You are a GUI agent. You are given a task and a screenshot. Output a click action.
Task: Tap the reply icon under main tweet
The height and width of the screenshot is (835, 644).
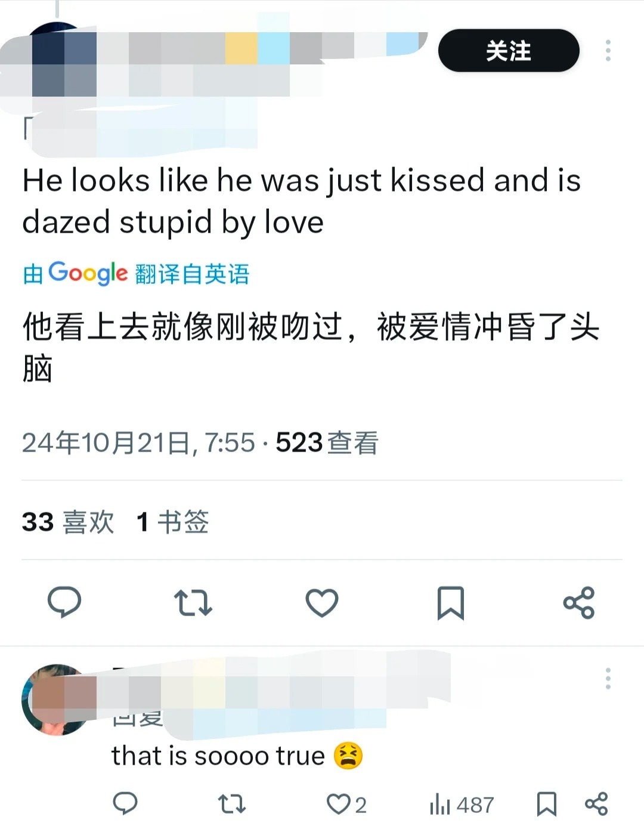click(64, 602)
